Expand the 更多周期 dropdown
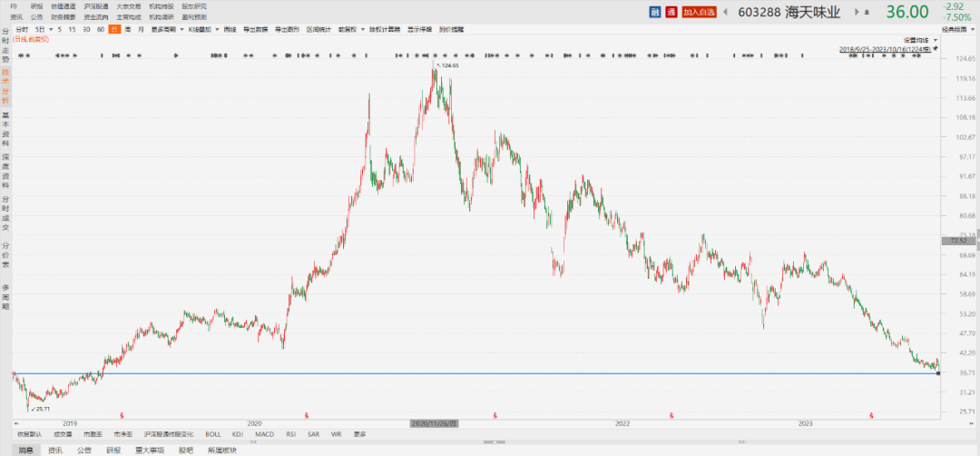The height and width of the screenshot is (456, 980). (x=163, y=29)
